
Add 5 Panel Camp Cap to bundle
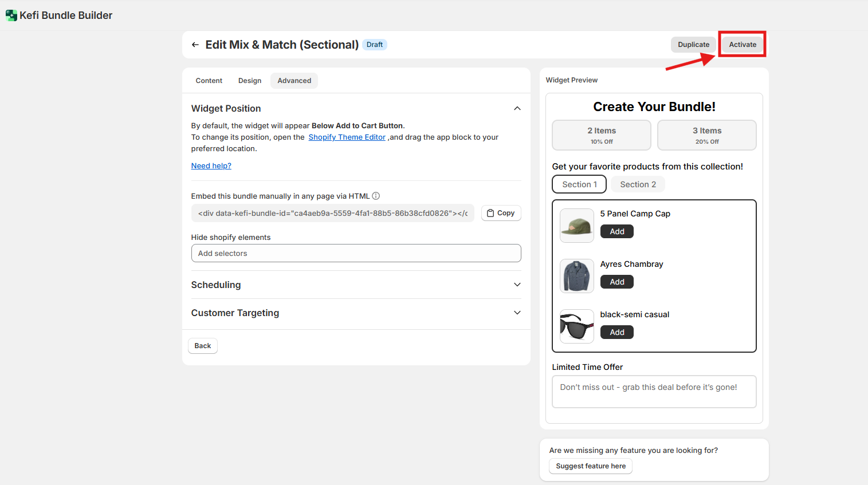[616, 231]
